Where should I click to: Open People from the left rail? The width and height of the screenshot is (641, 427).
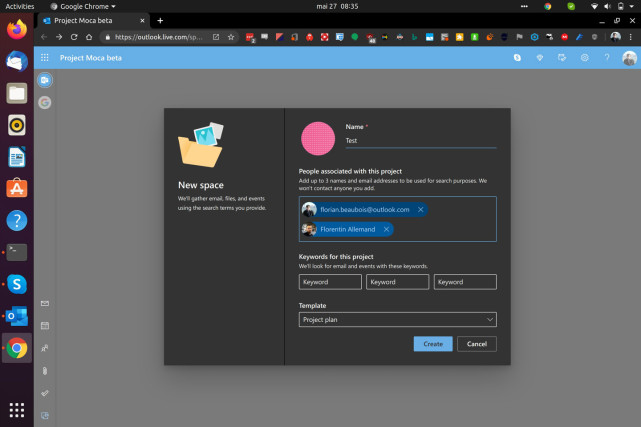[45, 348]
